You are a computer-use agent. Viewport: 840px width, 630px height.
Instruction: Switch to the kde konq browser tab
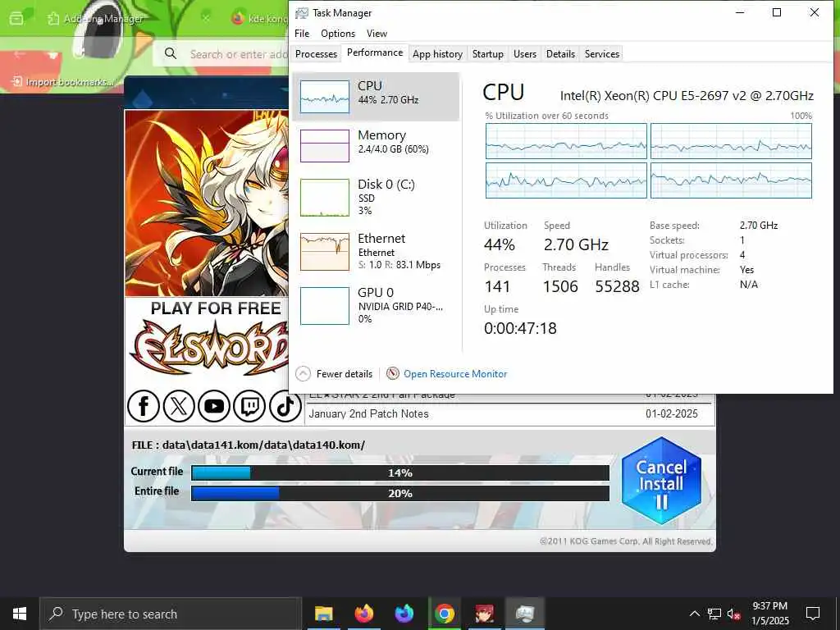pyautogui.click(x=260, y=19)
